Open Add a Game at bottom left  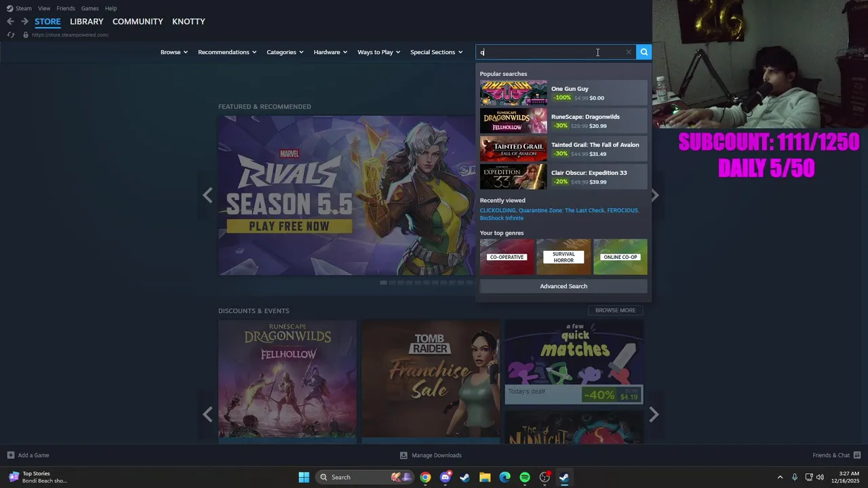(x=28, y=455)
